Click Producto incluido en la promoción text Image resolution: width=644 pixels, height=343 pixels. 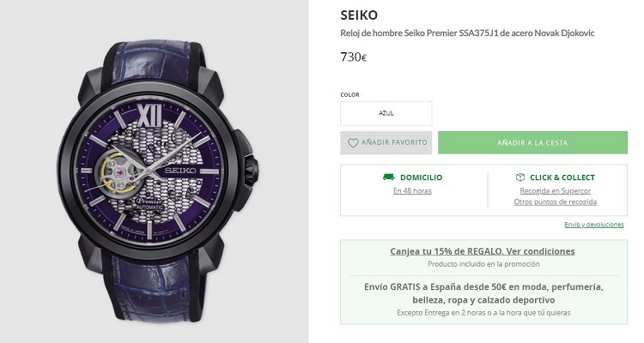click(x=483, y=264)
